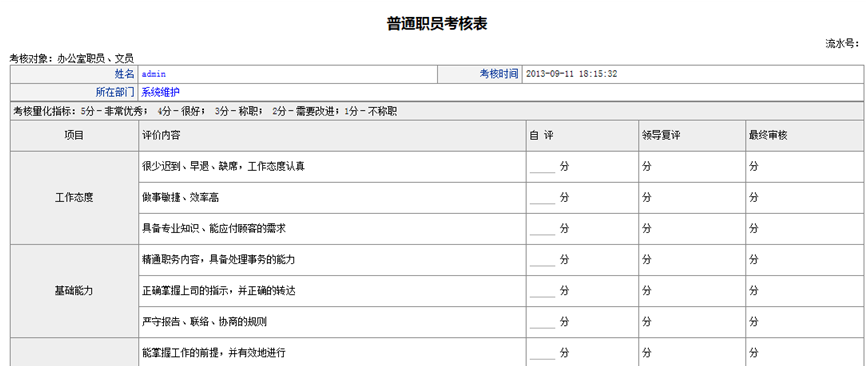Image resolution: width=867 pixels, height=367 pixels.
Task: Click the 项目 column header
Action: (74, 136)
